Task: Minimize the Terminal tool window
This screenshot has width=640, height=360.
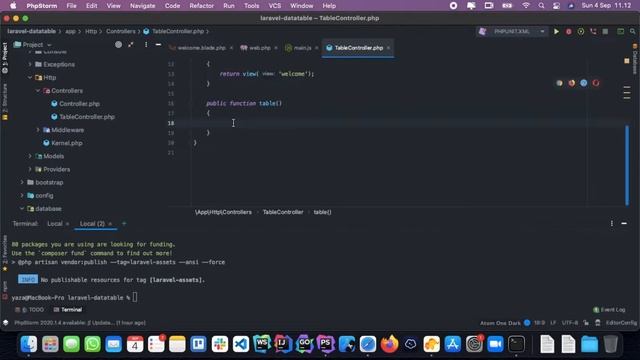Action: point(624,223)
